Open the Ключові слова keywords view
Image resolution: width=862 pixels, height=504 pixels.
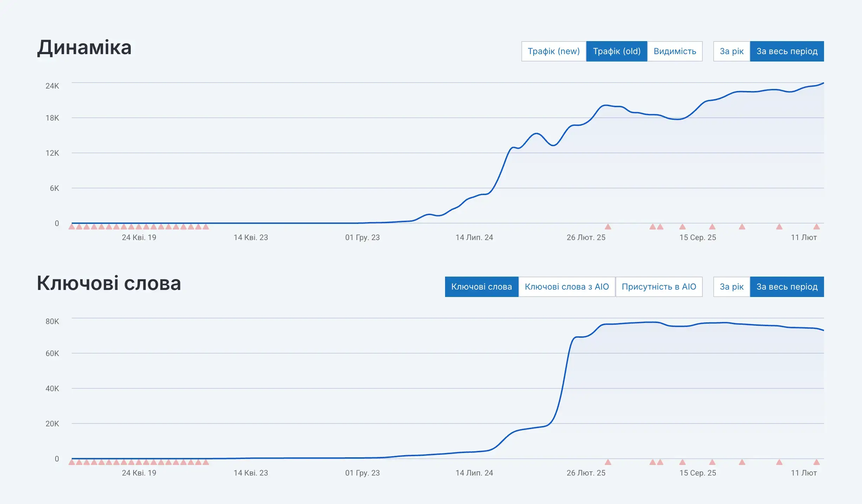tap(481, 287)
